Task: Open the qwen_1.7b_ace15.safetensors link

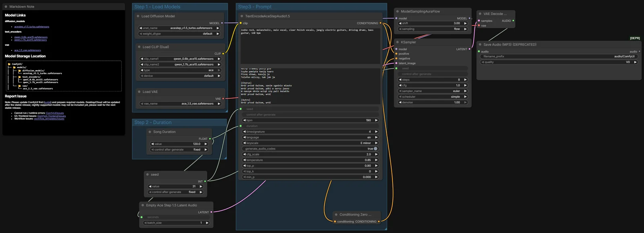Action: [x=31, y=40]
